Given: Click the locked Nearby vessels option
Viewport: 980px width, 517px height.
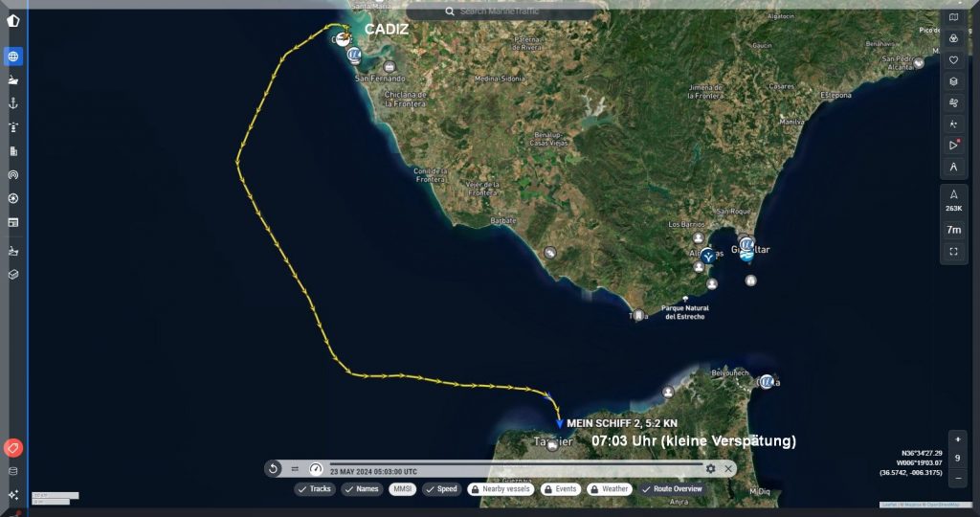Looking at the screenshot, I should (x=500, y=489).
